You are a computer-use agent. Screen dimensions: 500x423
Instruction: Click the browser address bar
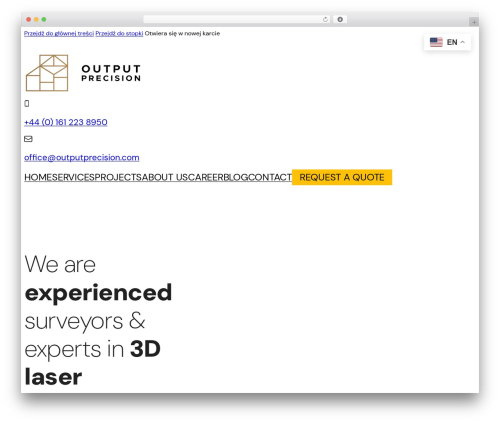click(237, 20)
